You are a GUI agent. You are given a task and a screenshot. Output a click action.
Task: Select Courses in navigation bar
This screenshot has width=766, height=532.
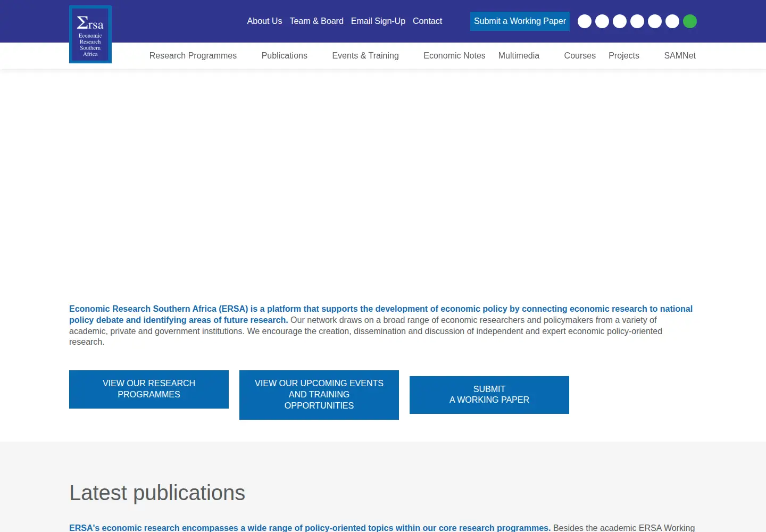[x=580, y=56]
